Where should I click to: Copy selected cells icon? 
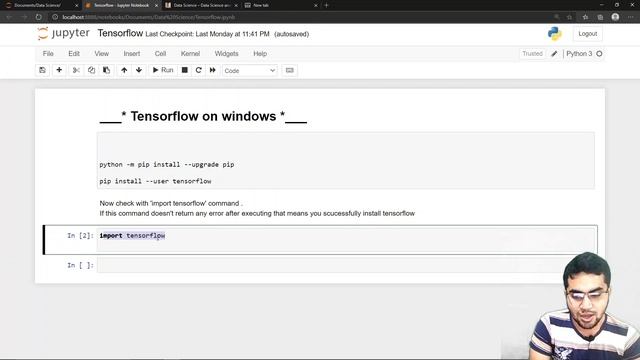coord(91,70)
